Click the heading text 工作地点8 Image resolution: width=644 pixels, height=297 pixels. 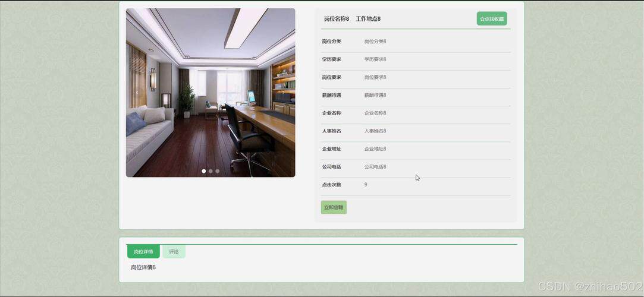(x=368, y=19)
